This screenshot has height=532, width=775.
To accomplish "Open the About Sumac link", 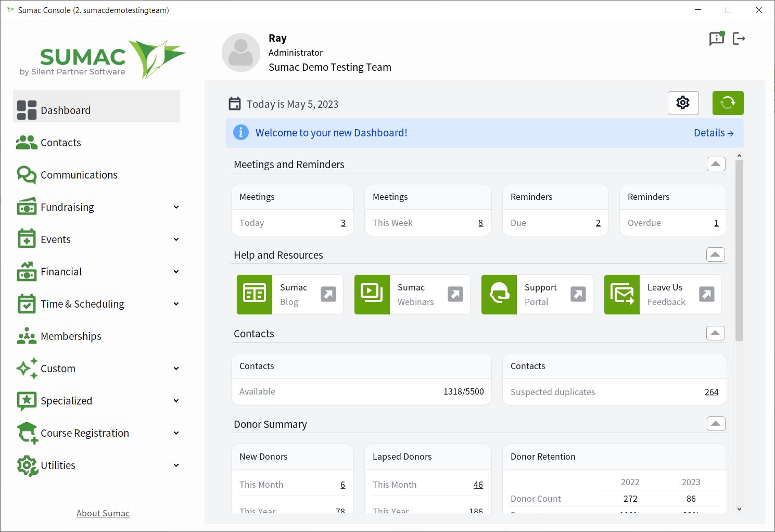I will pyautogui.click(x=103, y=513).
